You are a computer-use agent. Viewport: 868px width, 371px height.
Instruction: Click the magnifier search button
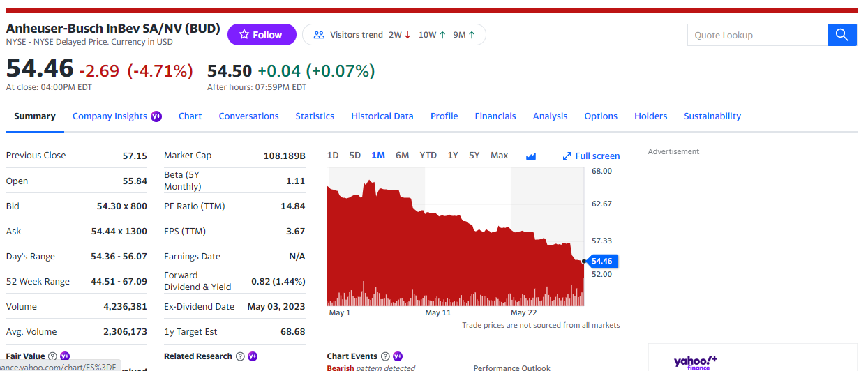click(841, 35)
